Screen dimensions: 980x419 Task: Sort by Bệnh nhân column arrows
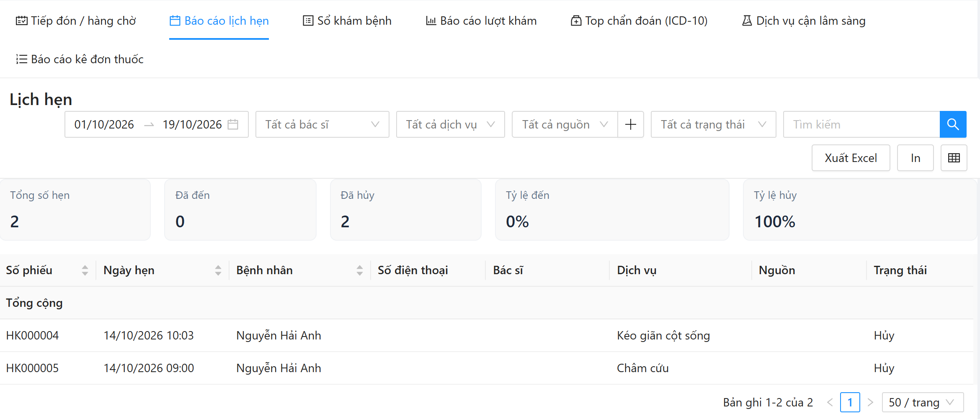click(x=360, y=270)
